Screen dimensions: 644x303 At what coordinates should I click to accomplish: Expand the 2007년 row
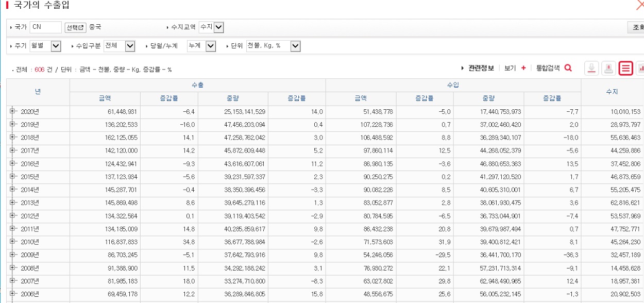click(x=12, y=280)
